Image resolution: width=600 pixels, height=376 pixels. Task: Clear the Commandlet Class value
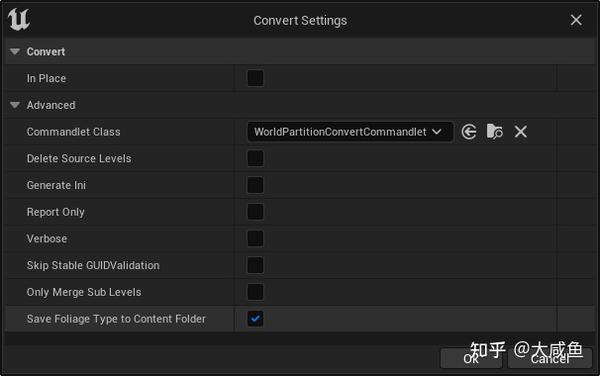point(520,132)
